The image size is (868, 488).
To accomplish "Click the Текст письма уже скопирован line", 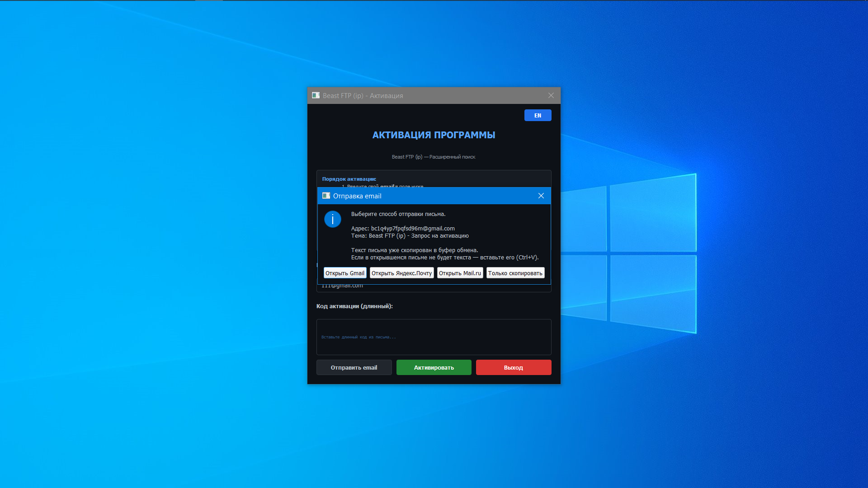I will point(415,250).
